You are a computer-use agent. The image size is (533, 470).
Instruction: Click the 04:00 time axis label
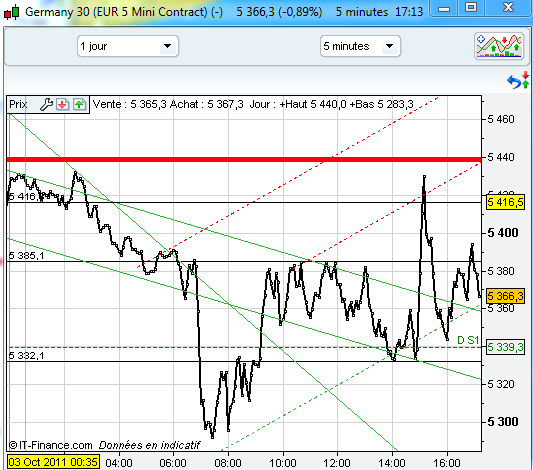(x=119, y=463)
